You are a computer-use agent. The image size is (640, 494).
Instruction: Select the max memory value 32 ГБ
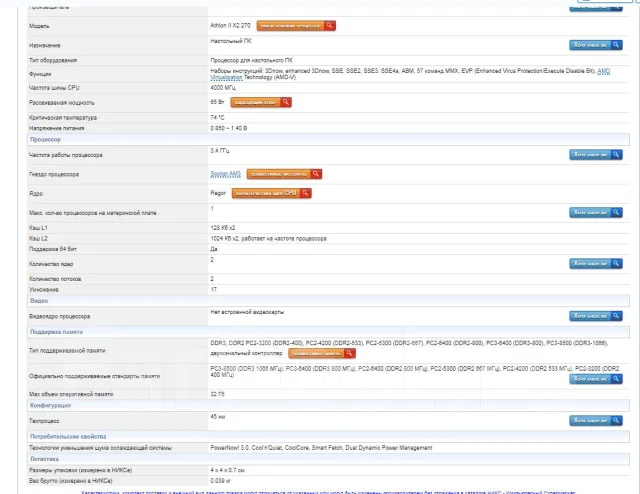(217, 394)
